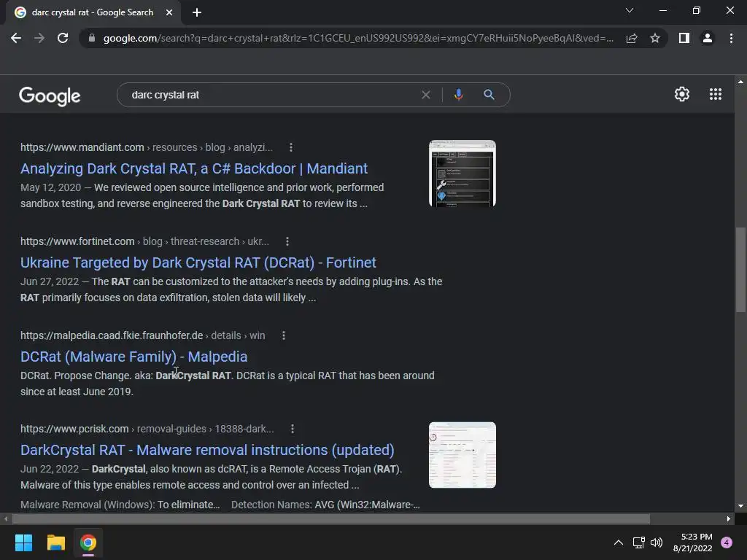The width and height of the screenshot is (747, 560).
Task: Click Chrome icon in taskbar
Action: click(x=88, y=542)
